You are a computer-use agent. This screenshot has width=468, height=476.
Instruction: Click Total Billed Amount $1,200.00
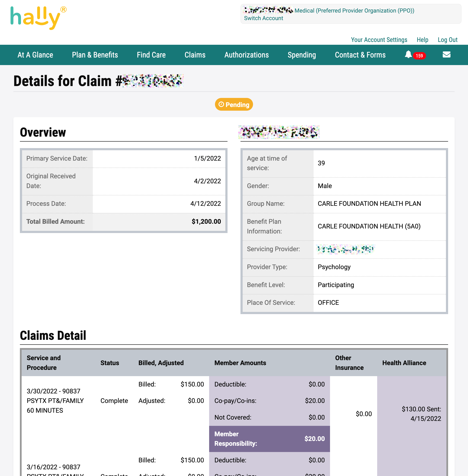point(206,222)
